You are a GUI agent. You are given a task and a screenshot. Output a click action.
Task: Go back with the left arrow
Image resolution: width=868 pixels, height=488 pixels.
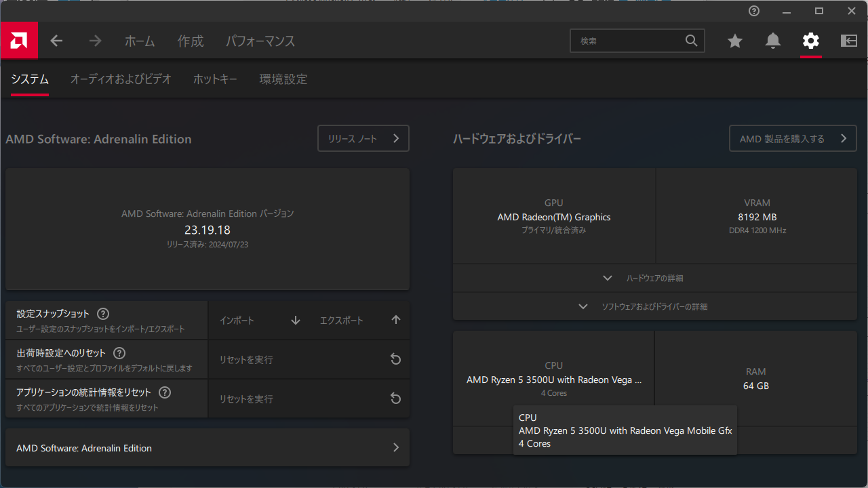pos(56,41)
